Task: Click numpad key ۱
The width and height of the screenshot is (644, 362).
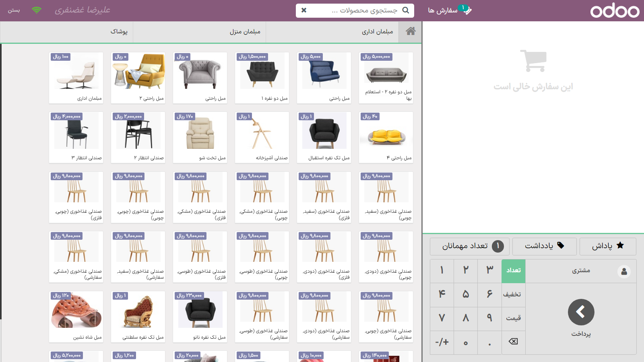Action: point(442,271)
